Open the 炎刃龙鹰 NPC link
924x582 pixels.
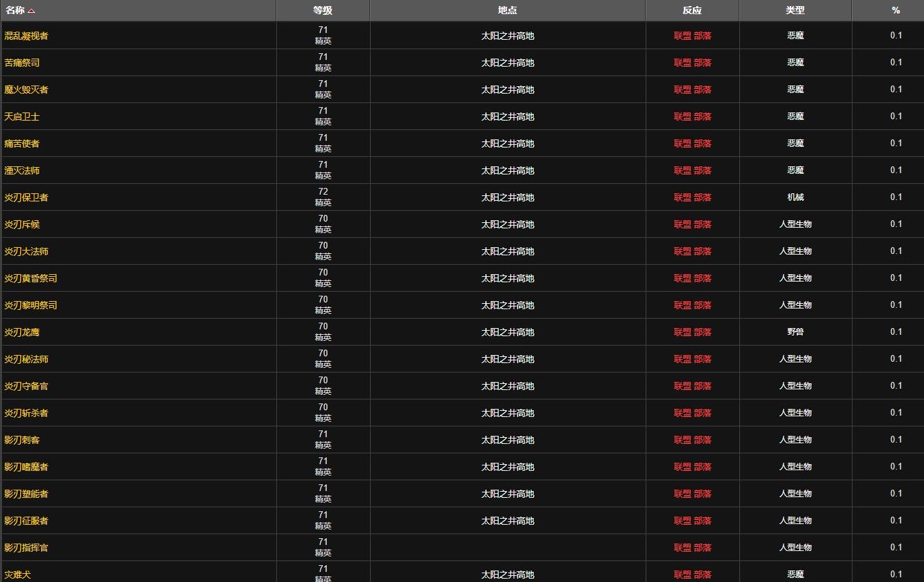pyautogui.click(x=22, y=332)
